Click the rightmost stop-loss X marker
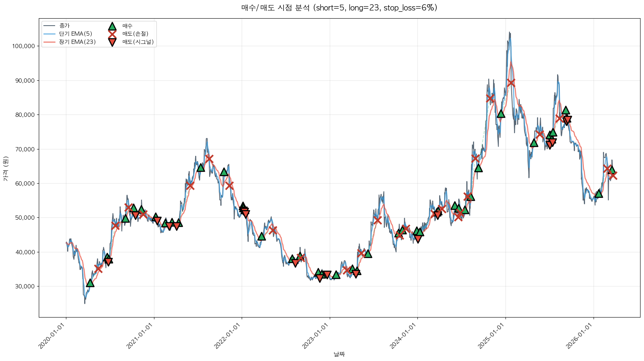 613,176
